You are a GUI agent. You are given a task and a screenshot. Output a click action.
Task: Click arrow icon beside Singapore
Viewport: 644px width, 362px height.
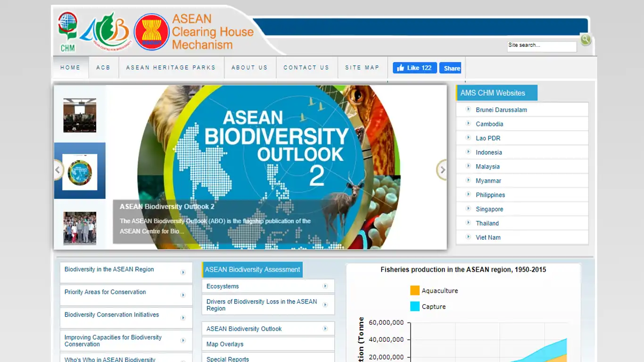pyautogui.click(x=468, y=208)
